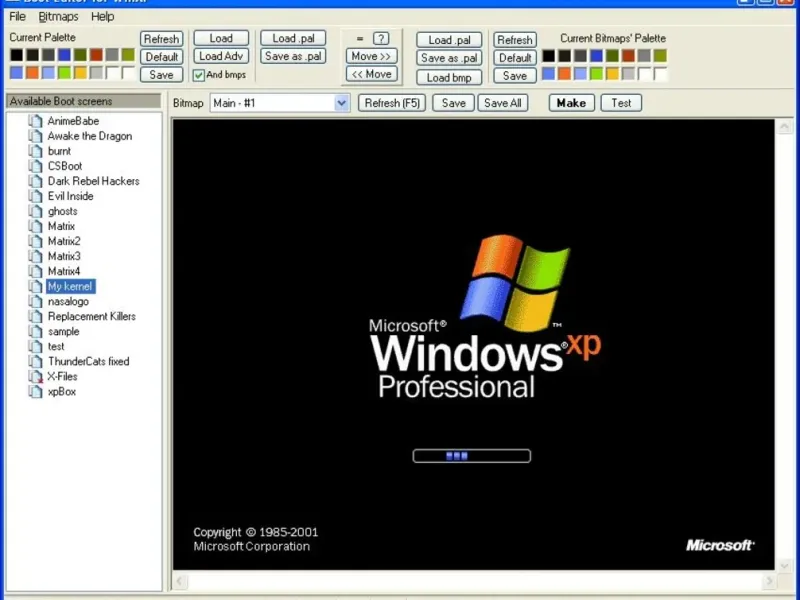Click the file icon beside AnimeBabe

pos(35,121)
